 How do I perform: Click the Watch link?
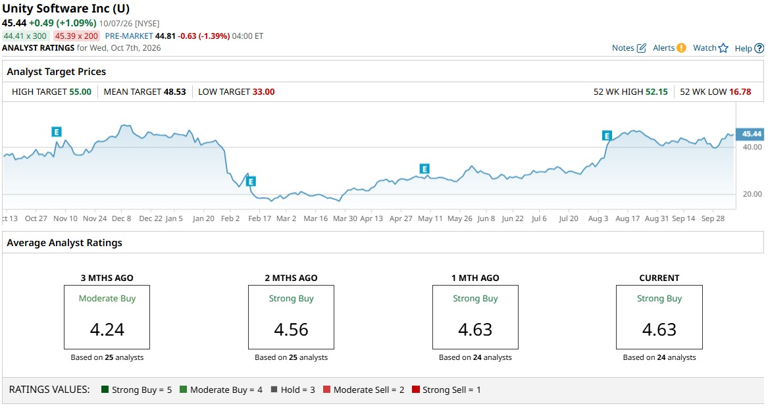[x=705, y=48]
